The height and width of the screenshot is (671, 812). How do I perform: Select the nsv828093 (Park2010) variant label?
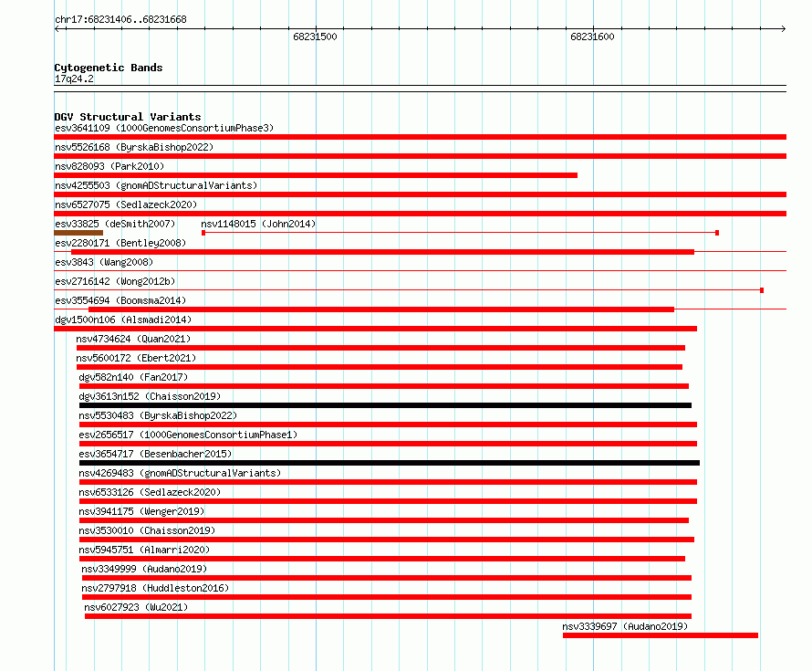pyautogui.click(x=109, y=166)
